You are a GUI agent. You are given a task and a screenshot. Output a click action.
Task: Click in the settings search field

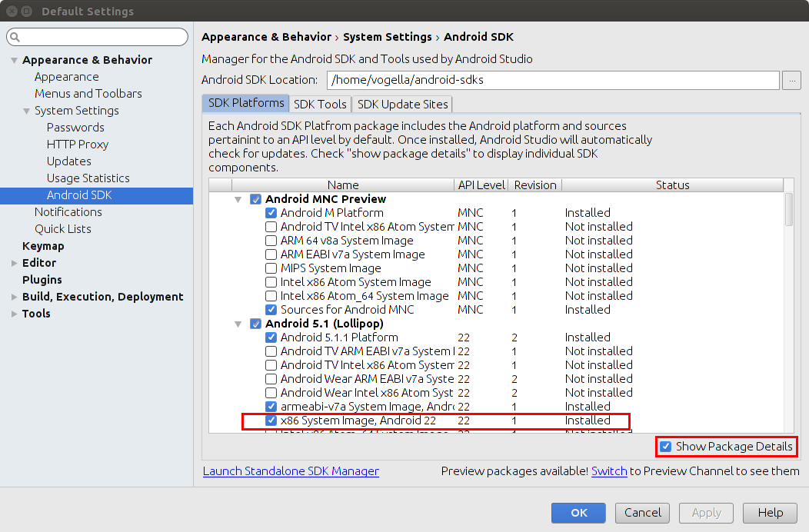(x=97, y=37)
